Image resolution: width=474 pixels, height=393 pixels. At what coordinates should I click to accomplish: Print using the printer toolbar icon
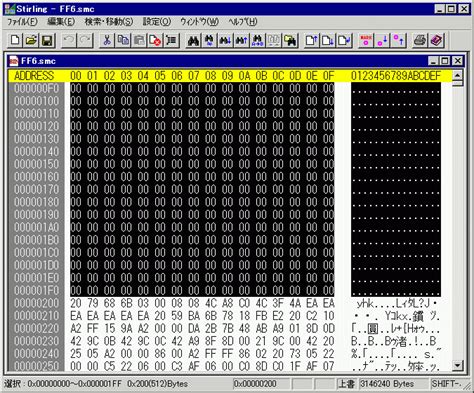coord(420,40)
